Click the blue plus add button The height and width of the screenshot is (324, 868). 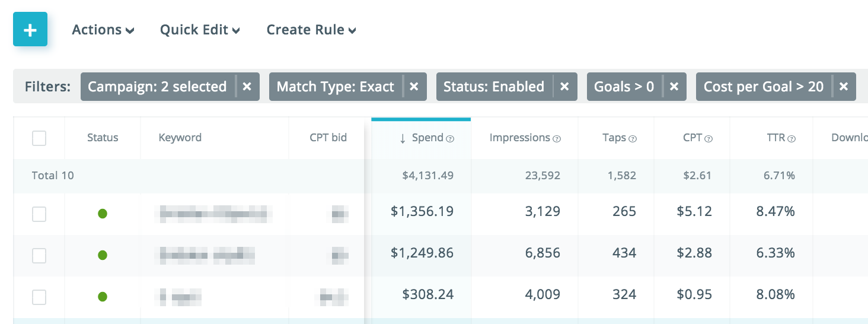tap(30, 30)
